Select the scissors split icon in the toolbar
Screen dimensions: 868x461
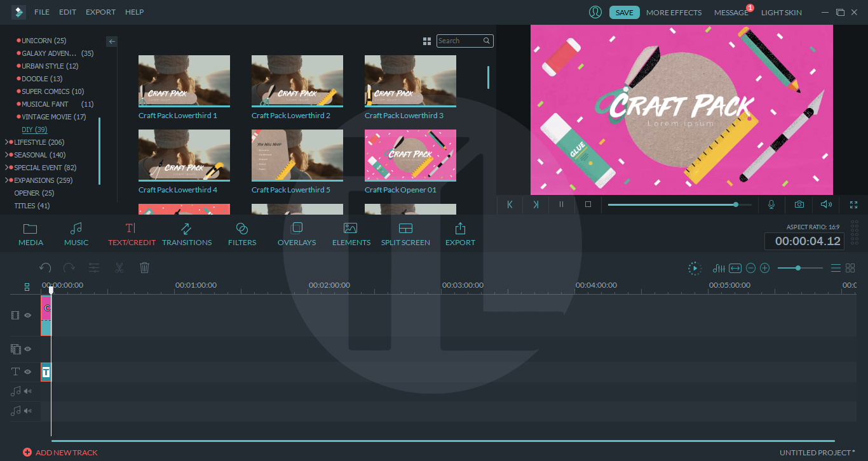(119, 267)
